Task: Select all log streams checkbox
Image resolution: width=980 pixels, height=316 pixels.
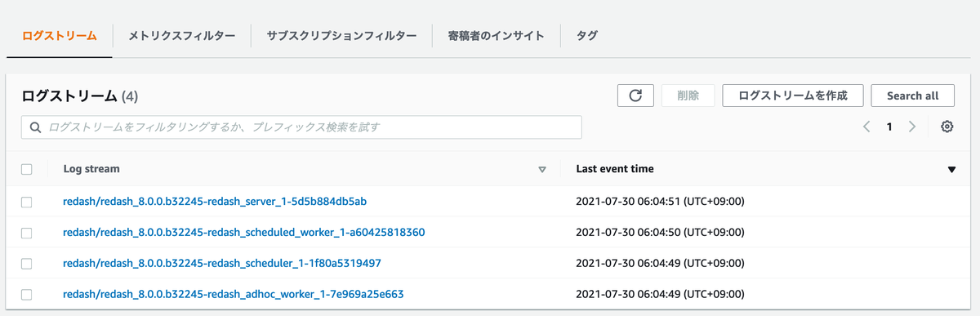Action: (x=27, y=169)
